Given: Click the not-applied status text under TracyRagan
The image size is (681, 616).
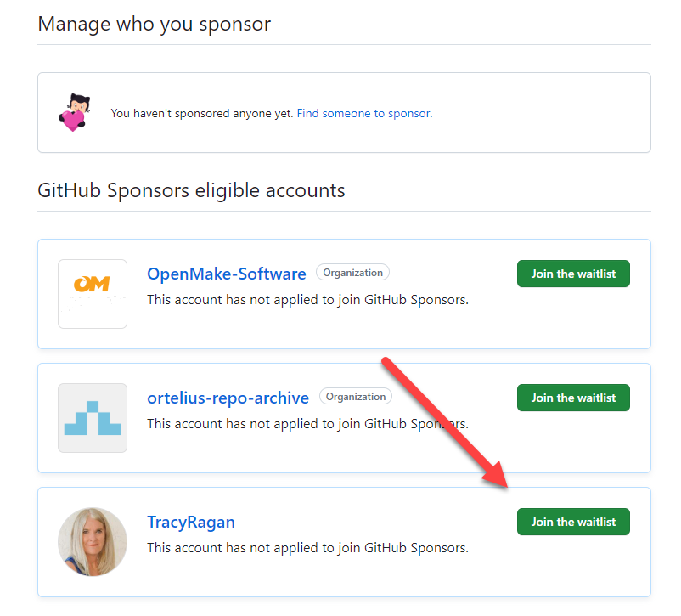Looking at the screenshot, I should pos(307,547).
